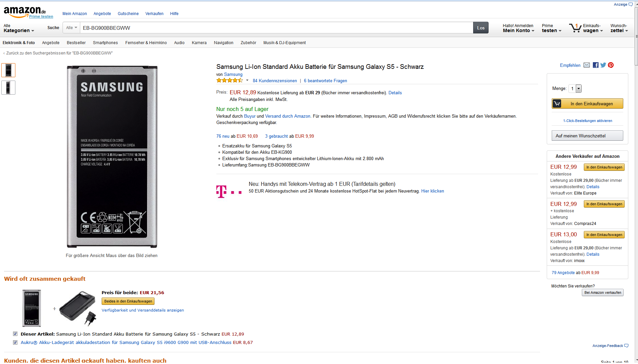The height and width of the screenshot is (364, 638).
Task: Uncheck the Aukru Akku-Ladegerät checkbox
Action: point(15,342)
